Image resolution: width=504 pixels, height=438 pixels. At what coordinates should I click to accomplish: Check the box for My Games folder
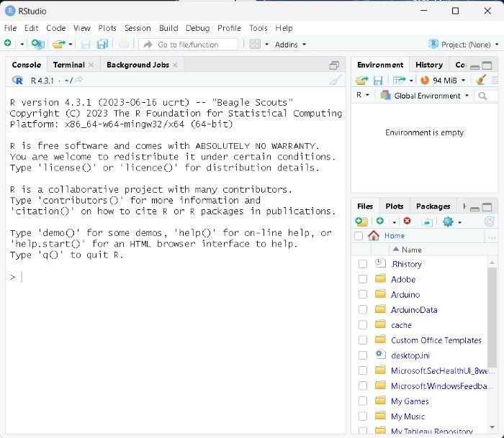coord(363,401)
